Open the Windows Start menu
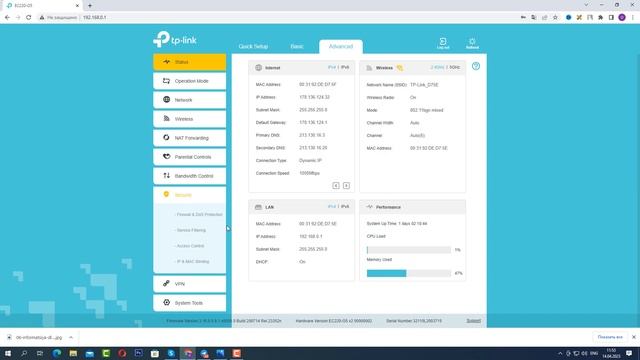This screenshot has height=360, width=640. coord(8,353)
